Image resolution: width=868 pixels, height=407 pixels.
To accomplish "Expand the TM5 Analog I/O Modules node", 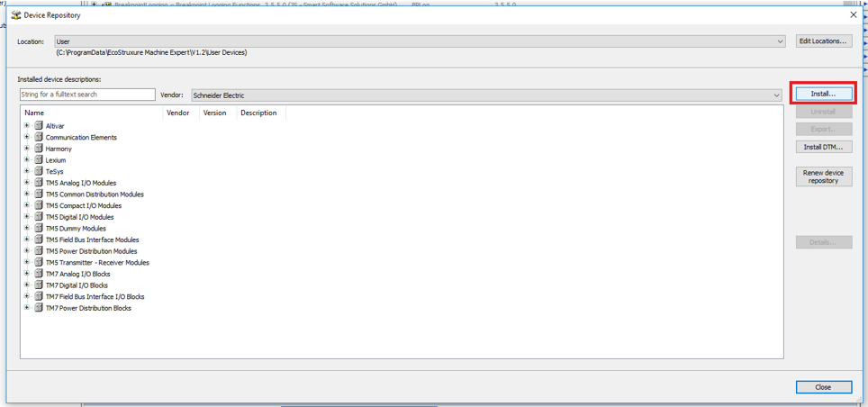I will pyautogui.click(x=27, y=183).
